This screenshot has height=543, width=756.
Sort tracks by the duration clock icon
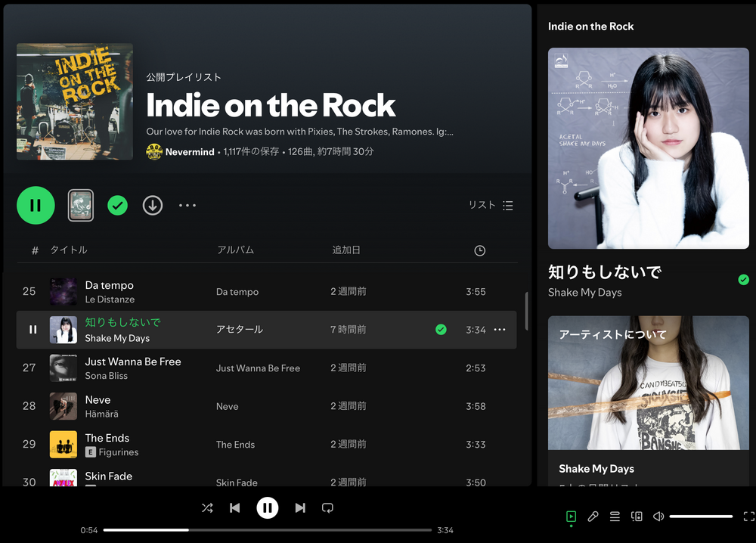tap(480, 250)
